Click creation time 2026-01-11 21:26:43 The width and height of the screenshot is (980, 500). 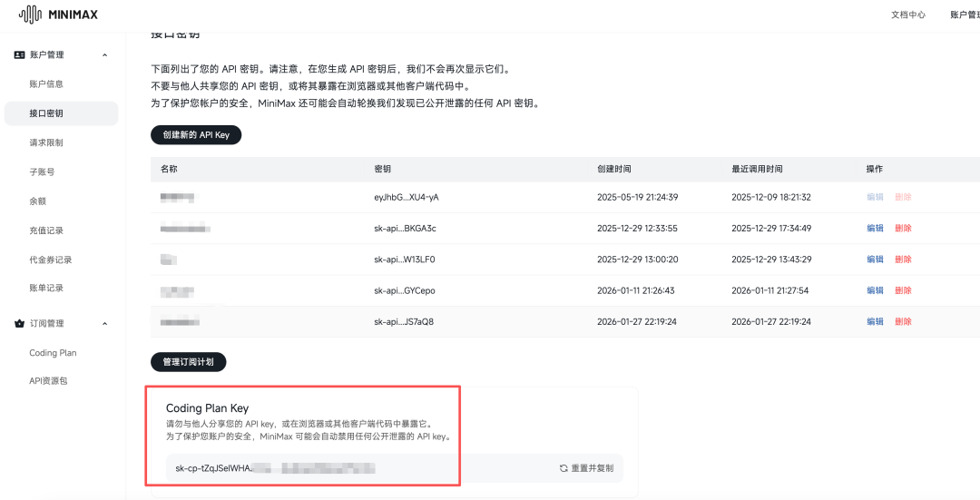pos(635,290)
